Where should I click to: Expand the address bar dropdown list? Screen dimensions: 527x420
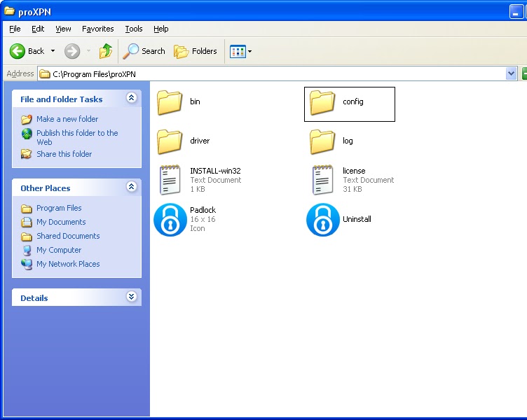tap(511, 73)
